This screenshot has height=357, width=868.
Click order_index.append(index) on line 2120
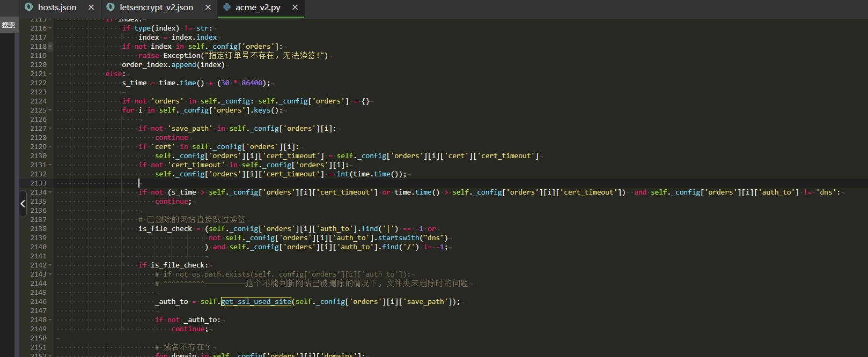coord(173,65)
